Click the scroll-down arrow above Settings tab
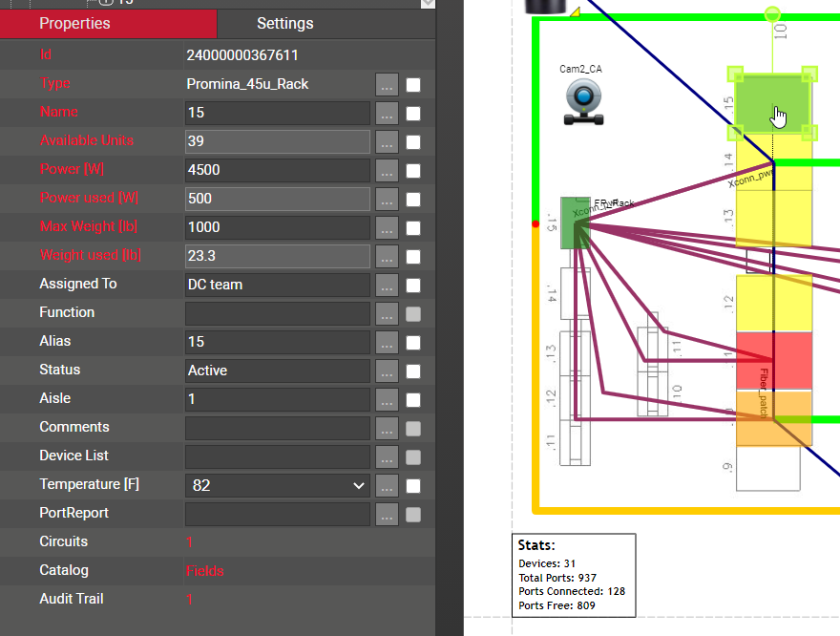The image size is (840, 636). click(x=427, y=4)
